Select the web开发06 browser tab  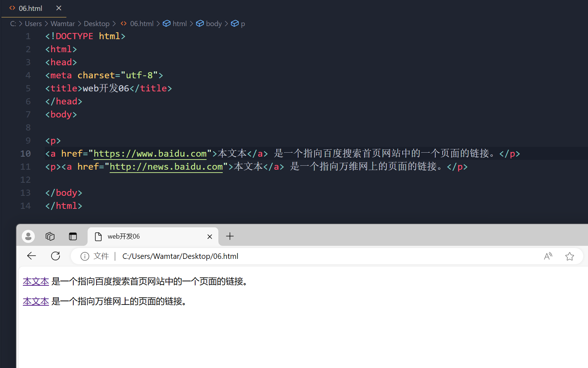click(153, 236)
